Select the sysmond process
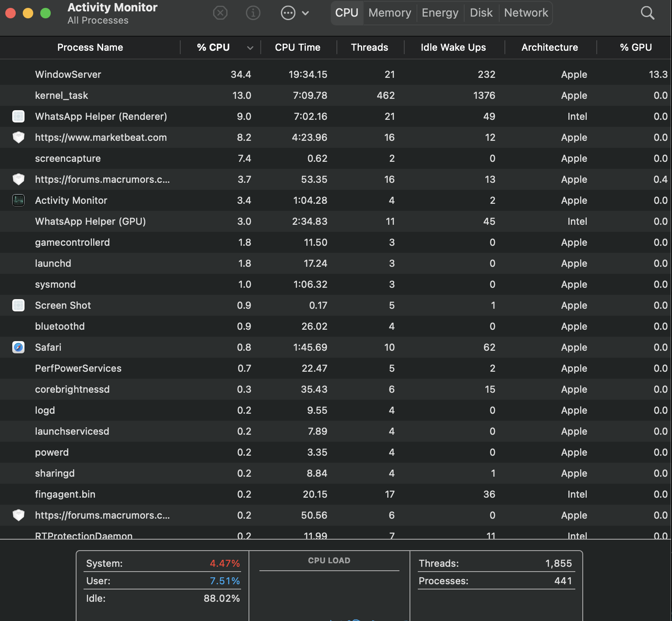Viewport: 672px width, 621px height. [55, 284]
